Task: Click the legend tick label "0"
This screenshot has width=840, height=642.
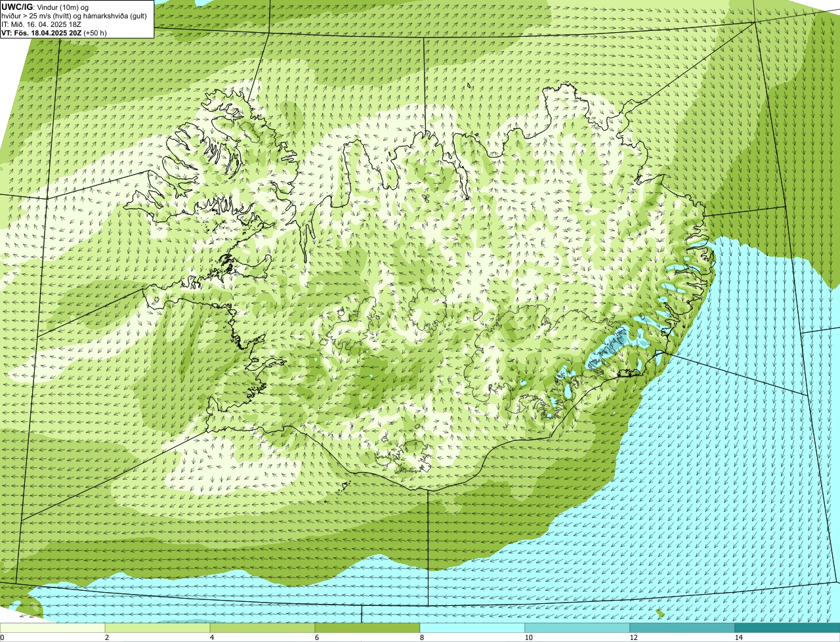Action: (2, 637)
